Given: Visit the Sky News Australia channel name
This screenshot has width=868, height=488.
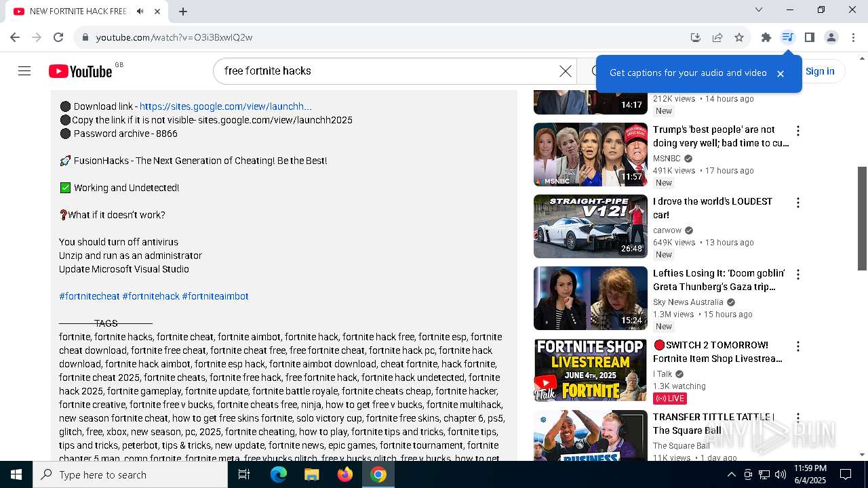Looking at the screenshot, I should [x=688, y=302].
